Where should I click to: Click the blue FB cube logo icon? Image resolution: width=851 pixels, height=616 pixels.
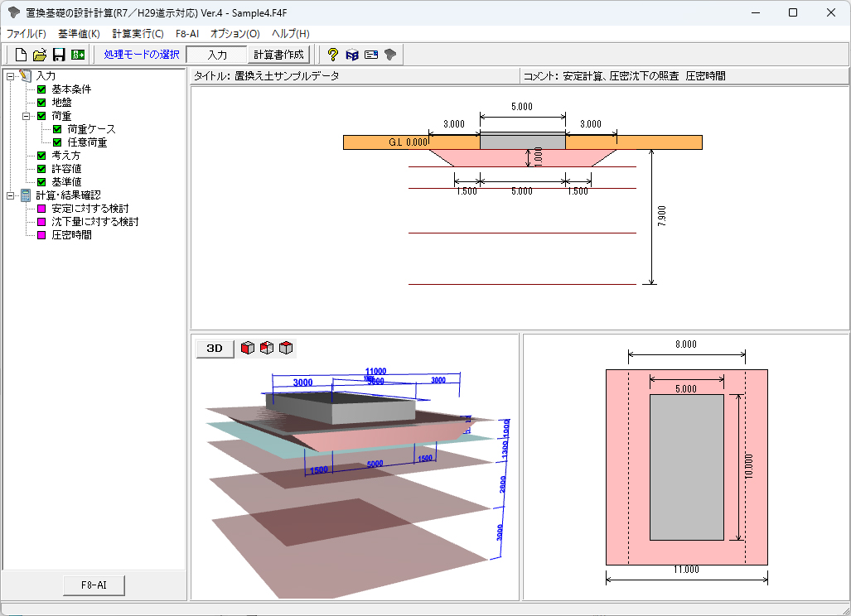(352, 54)
